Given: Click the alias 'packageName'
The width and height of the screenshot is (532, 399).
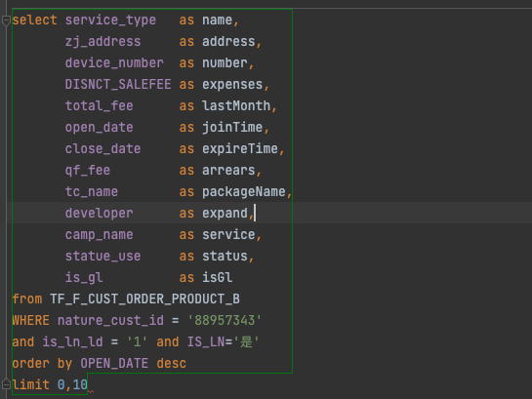Looking at the screenshot, I should (244, 192).
